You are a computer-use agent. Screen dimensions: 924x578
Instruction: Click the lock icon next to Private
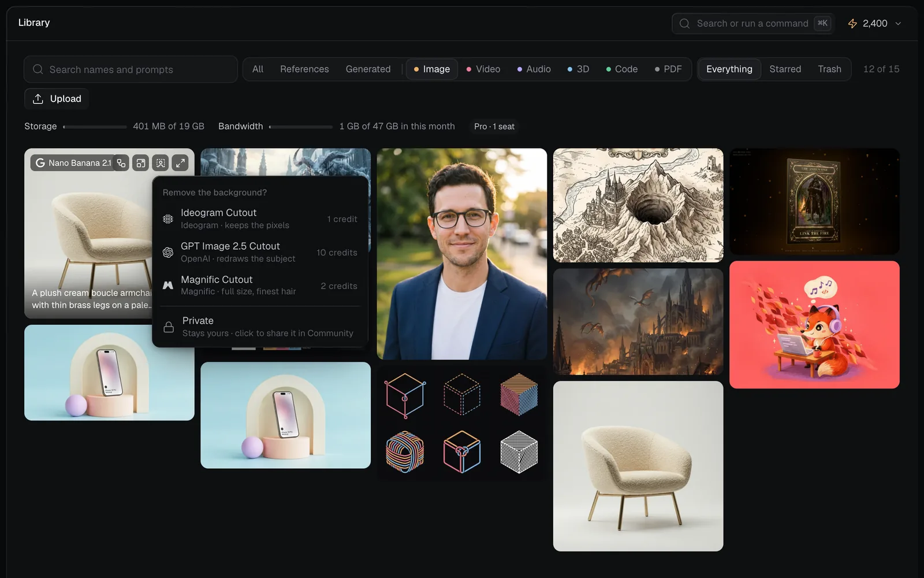169,327
